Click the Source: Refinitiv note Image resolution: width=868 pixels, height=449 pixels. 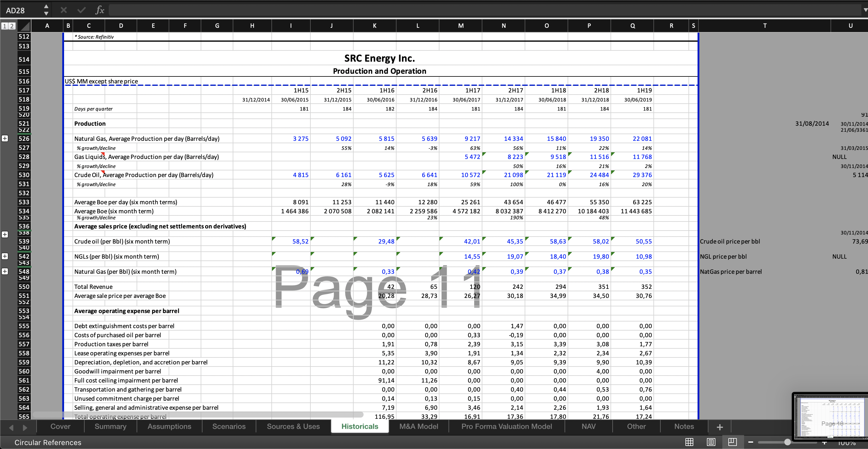pos(94,37)
